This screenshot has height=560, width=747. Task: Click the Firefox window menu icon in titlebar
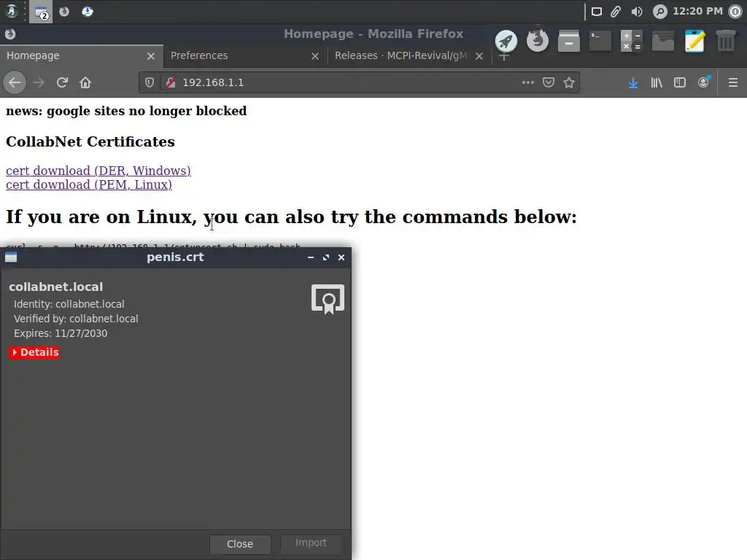10,34
